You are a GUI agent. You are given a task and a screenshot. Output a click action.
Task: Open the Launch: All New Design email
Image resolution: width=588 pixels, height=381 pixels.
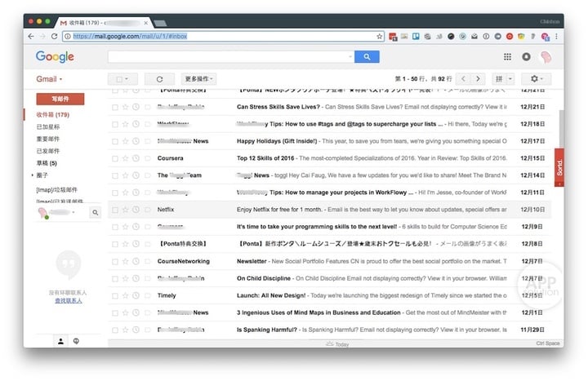point(330,295)
